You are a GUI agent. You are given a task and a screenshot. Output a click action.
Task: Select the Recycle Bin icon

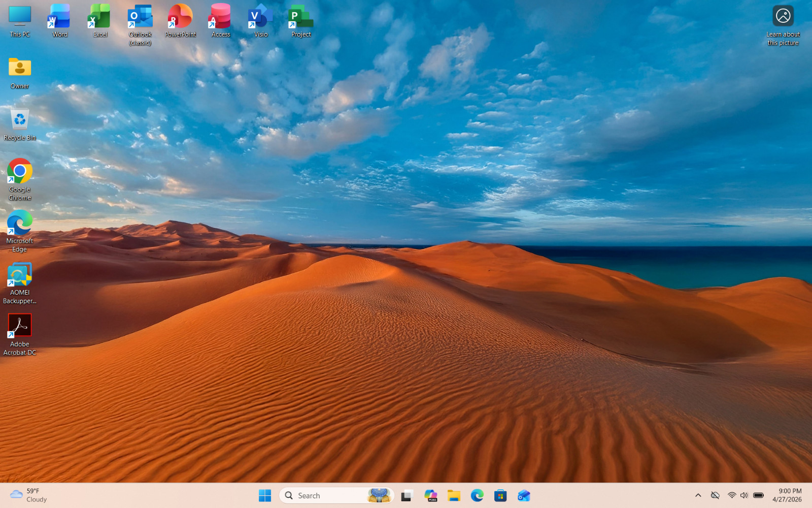point(20,124)
